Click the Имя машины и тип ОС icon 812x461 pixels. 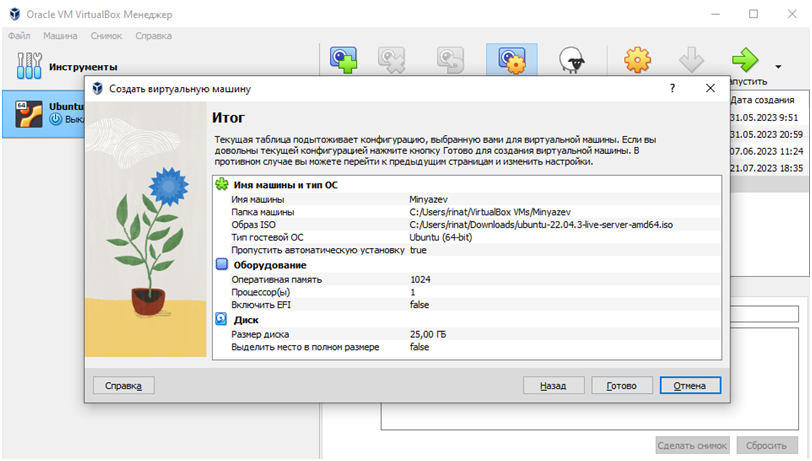[x=222, y=184]
